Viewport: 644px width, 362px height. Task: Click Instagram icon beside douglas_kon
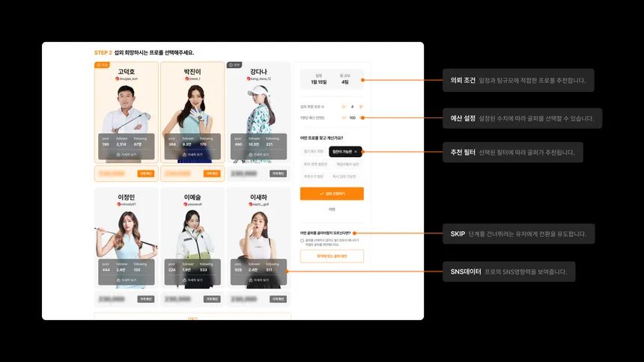pyautogui.click(x=117, y=79)
